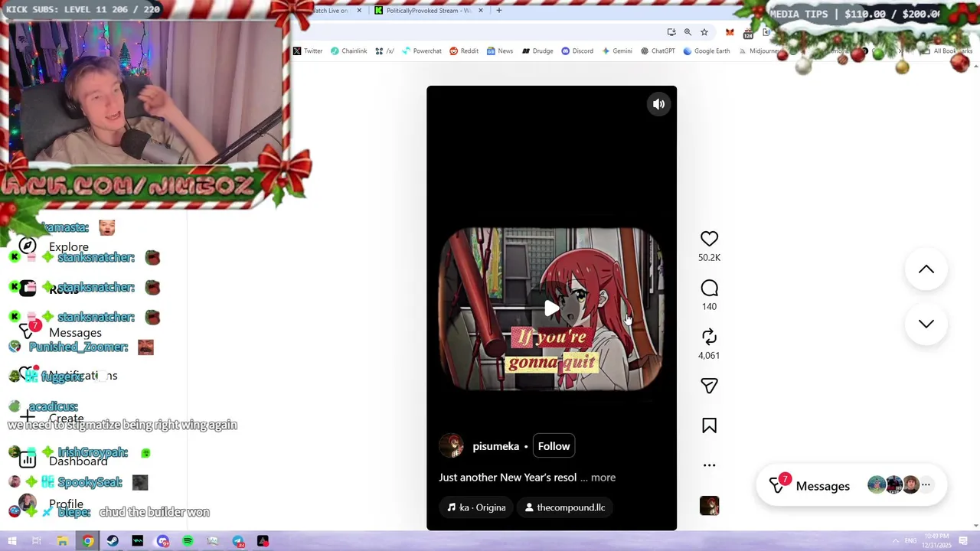Follow the pisumeka account

click(554, 446)
